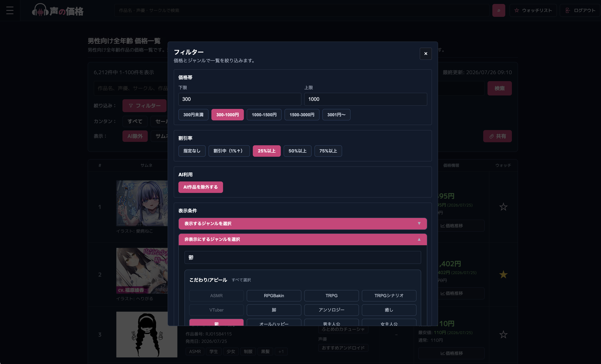The image size is (601, 364).
Task: Toggle watch star for row 1
Action: click(x=503, y=207)
